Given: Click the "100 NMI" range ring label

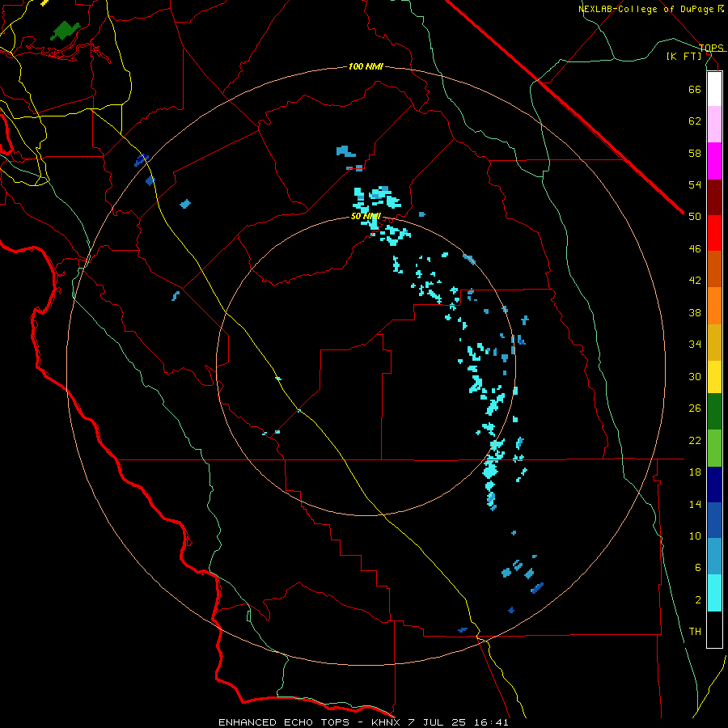Looking at the screenshot, I should click(366, 67).
